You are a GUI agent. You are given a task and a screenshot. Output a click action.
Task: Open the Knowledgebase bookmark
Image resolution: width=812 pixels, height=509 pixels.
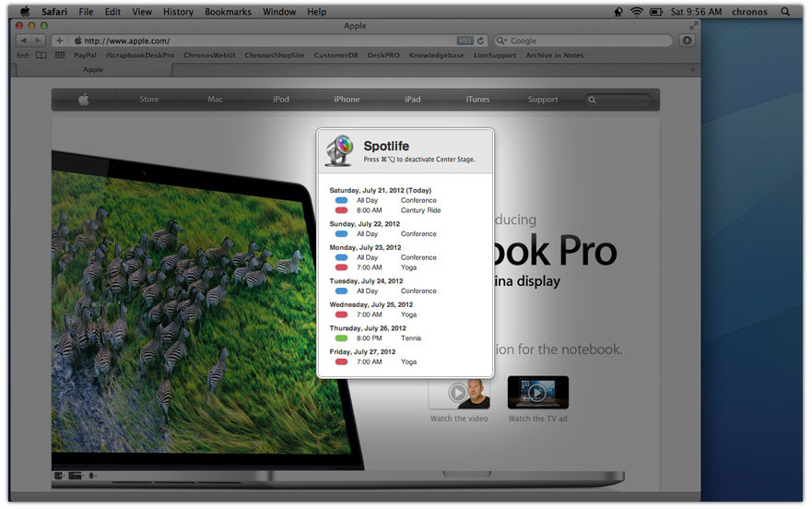click(437, 55)
